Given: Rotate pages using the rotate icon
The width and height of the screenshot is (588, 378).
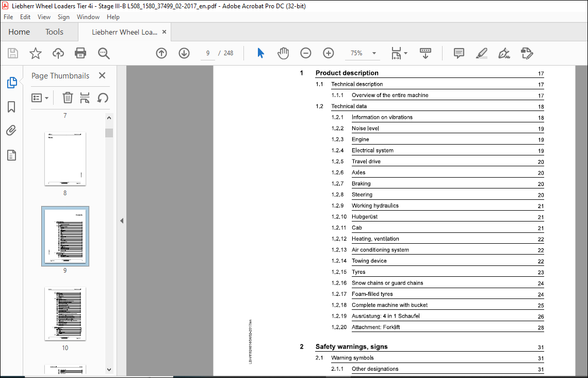Looking at the screenshot, I should tap(102, 98).
